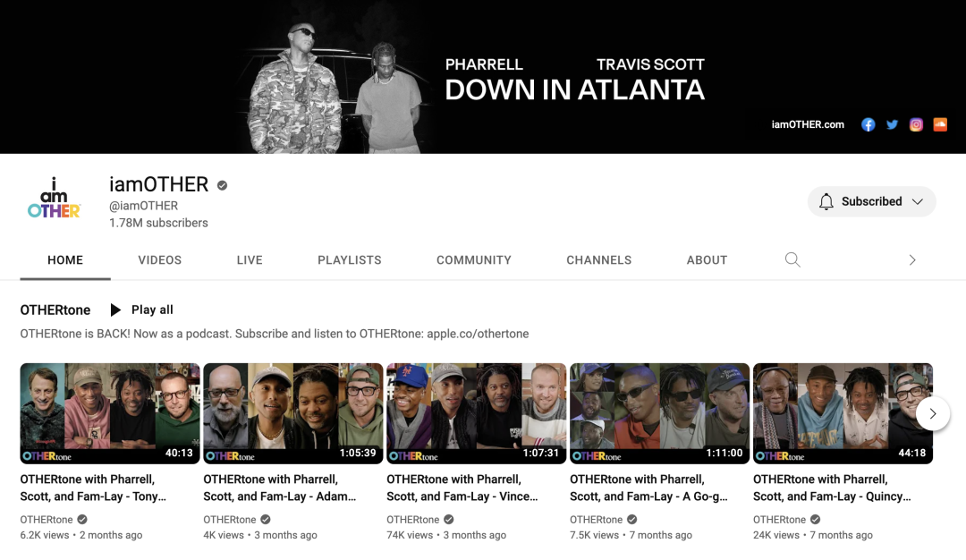This screenshot has height=560, width=966.
Task: Click OTHERtone channel name under Adam video
Action: 230,520
